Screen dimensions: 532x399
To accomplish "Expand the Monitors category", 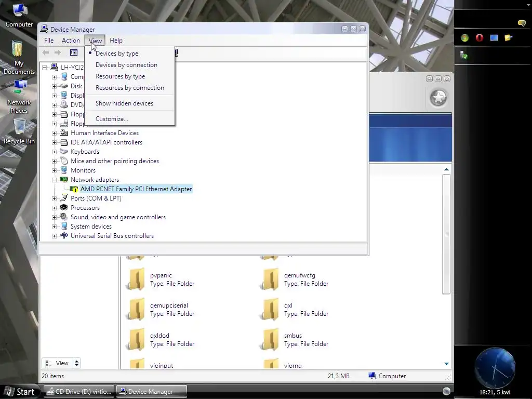I will click(x=54, y=170).
